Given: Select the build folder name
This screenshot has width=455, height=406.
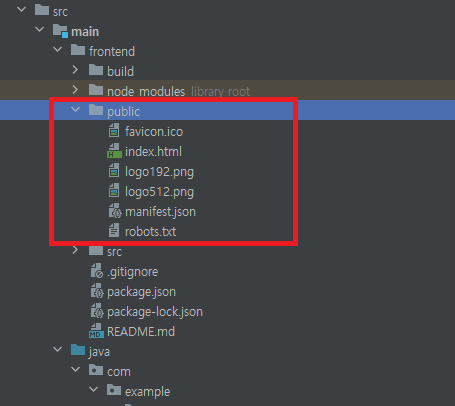Looking at the screenshot, I should 120,71.
